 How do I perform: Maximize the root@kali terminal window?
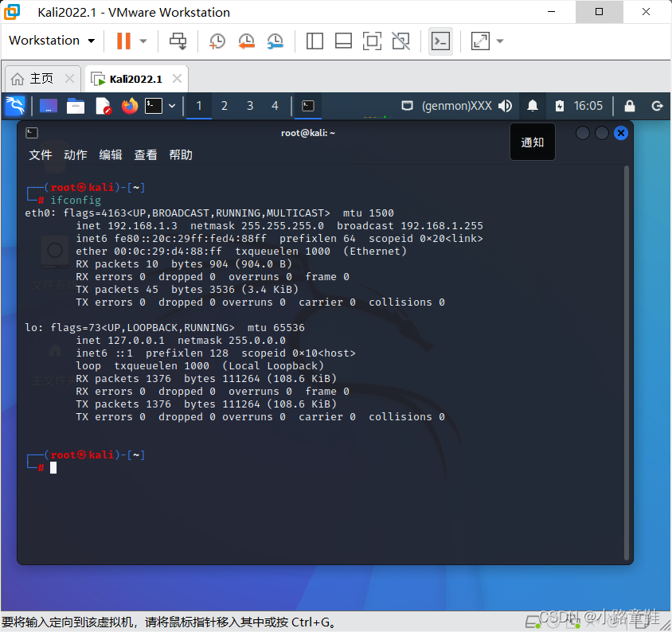click(602, 133)
